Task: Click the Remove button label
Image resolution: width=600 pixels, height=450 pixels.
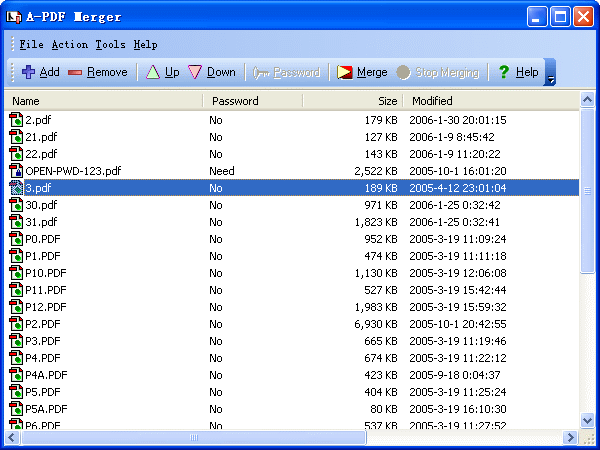Action: pos(107,72)
